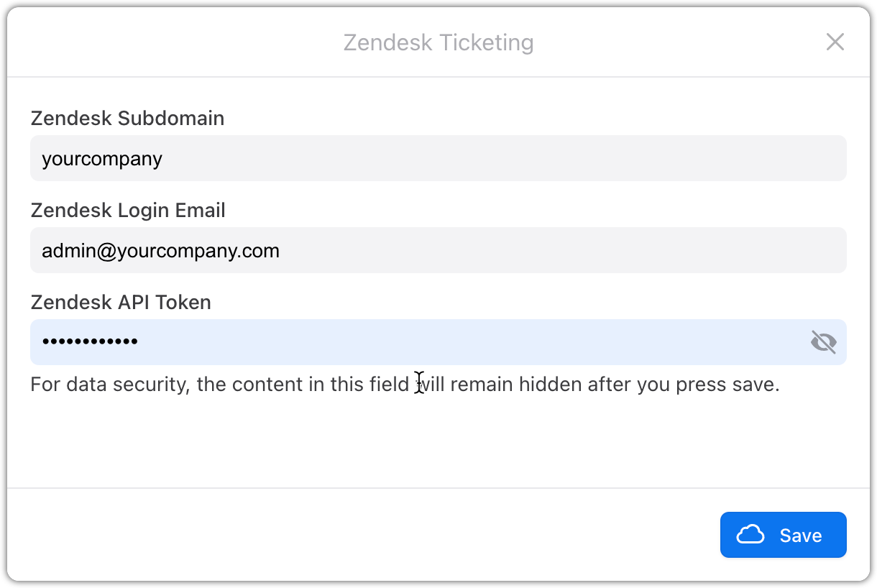
Task: Click the Zendesk Login Email label
Action: tap(128, 210)
